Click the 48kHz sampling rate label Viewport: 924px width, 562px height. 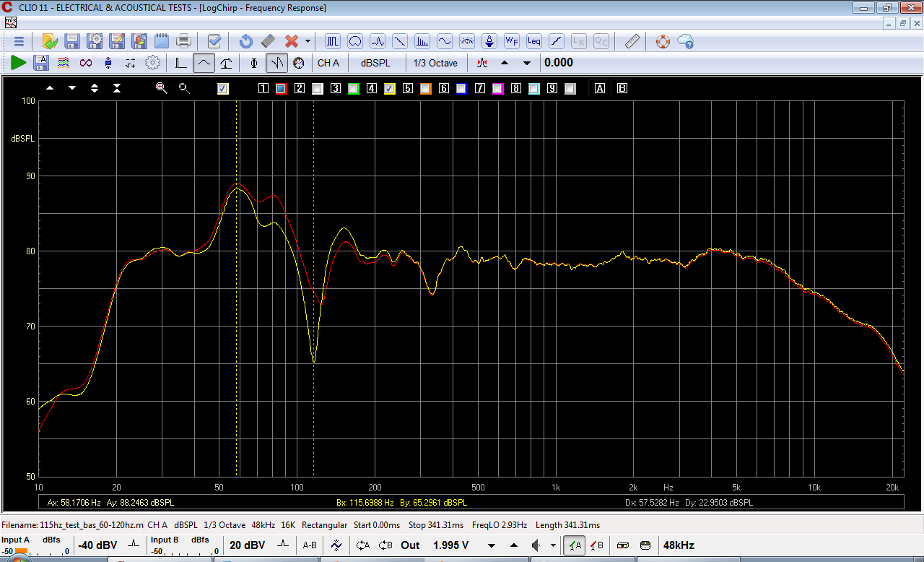point(679,545)
